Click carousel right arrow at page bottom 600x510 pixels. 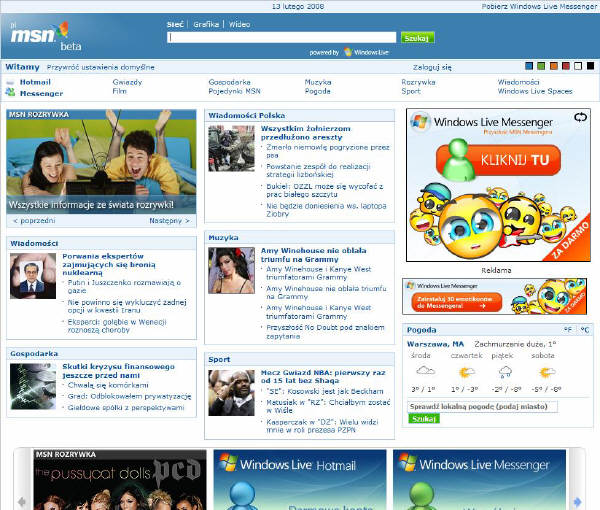coord(577,501)
